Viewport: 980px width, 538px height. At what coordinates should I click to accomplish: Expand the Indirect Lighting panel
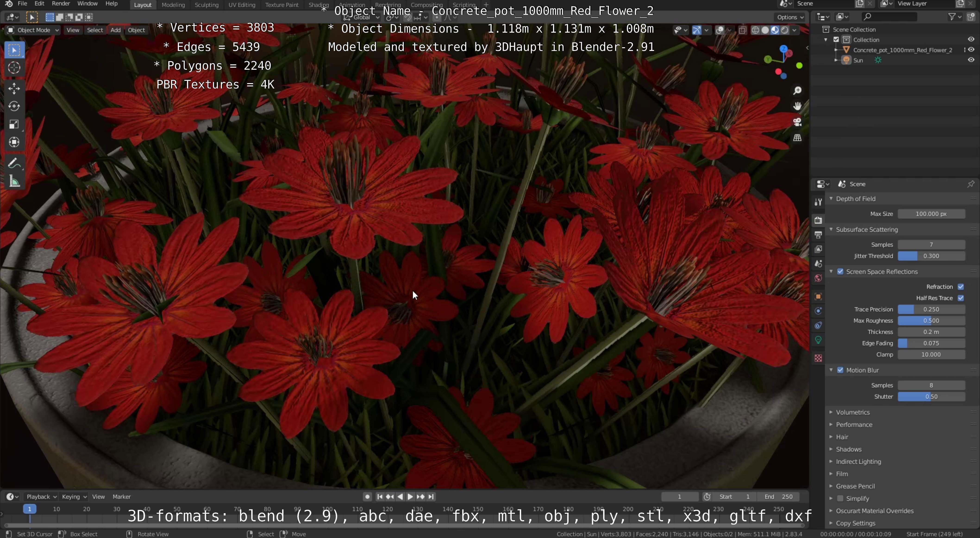coord(831,462)
